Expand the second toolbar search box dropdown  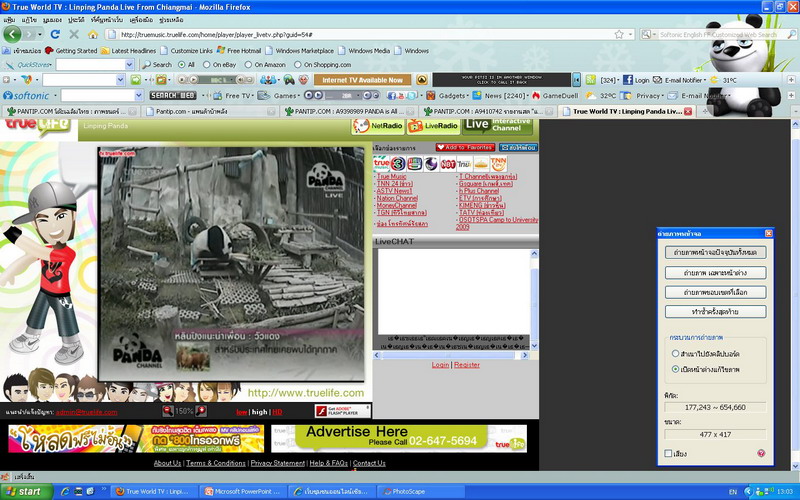(120, 80)
